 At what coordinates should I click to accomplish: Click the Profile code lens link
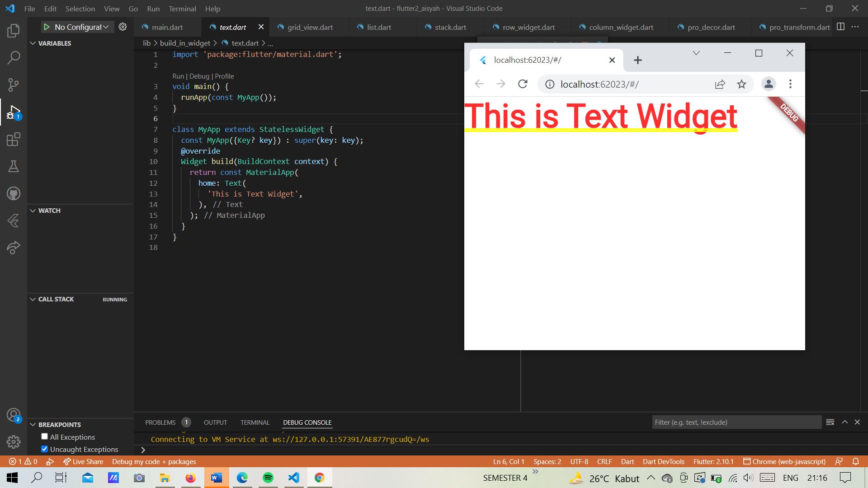click(x=224, y=76)
